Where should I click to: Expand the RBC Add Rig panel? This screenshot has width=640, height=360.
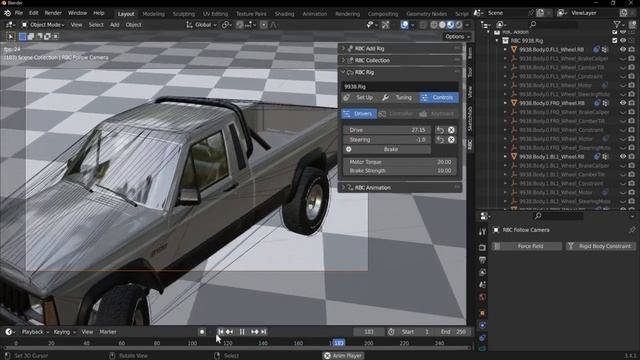[400, 49]
